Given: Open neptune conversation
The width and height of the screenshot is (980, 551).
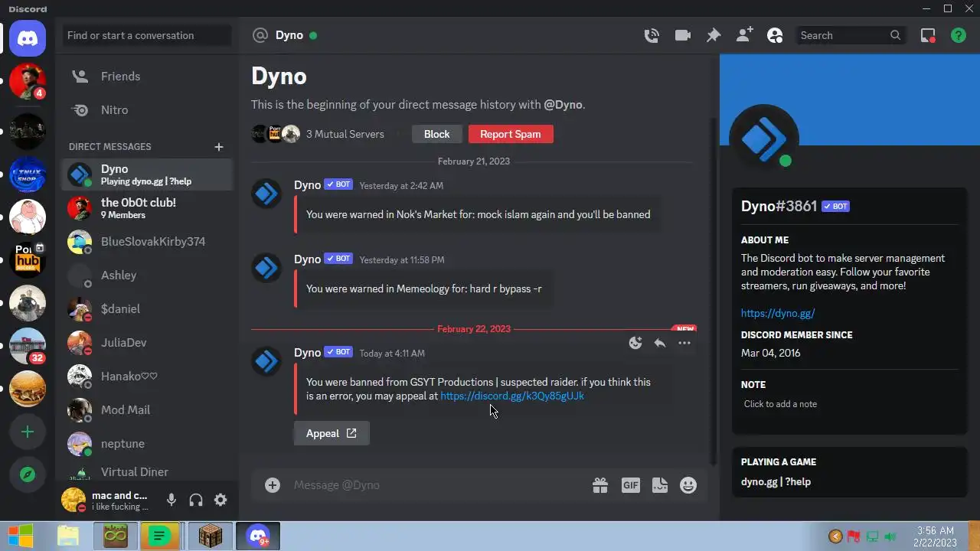Looking at the screenshot, I should 147,444.
